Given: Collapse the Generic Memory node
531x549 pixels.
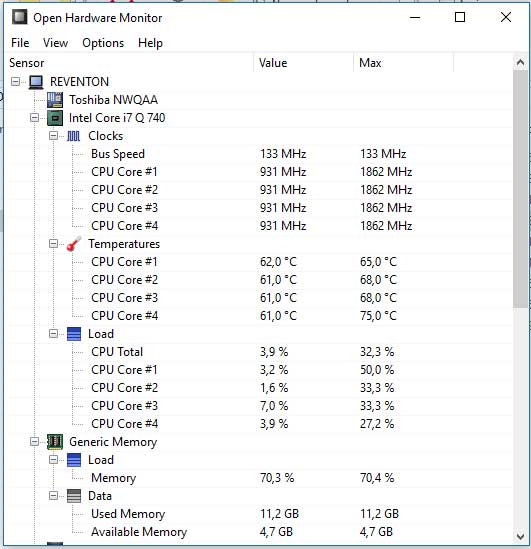Looking at the screenshot, I should pos(34,441).
